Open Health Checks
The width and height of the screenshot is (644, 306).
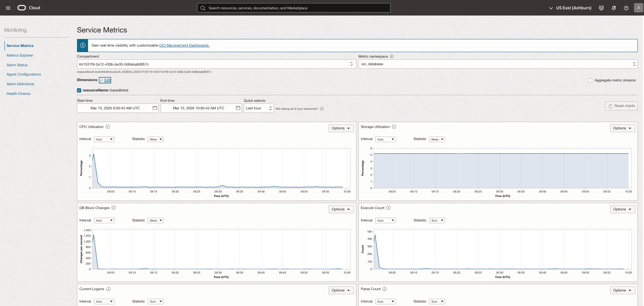18,93
